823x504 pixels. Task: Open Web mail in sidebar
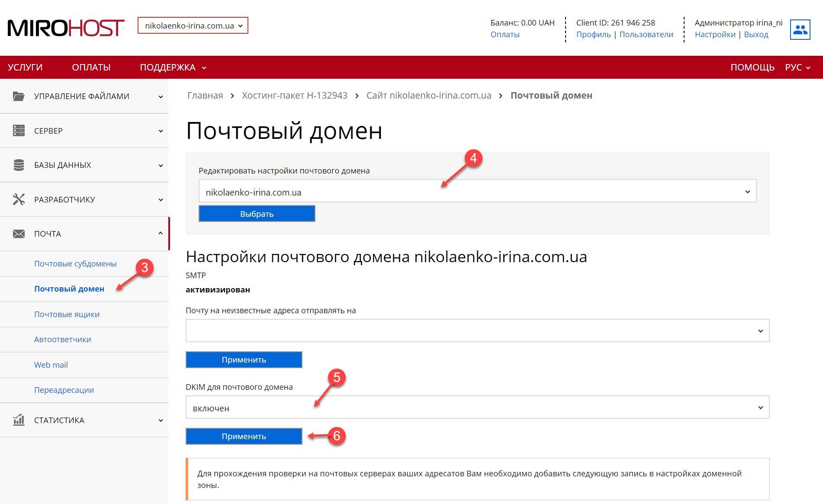click(x=51, y=365)
